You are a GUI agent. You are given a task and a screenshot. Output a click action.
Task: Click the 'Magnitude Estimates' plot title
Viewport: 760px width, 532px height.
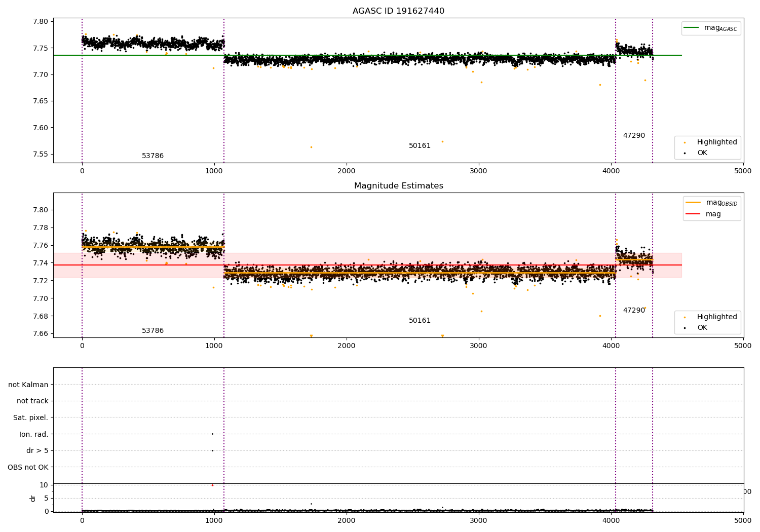click(398, 186)
